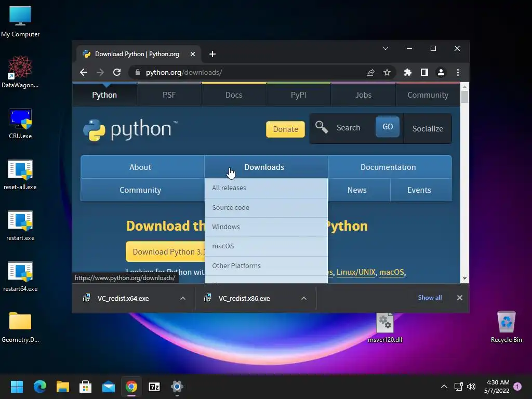Expand VC_redist.x64.exe download options

182,298
